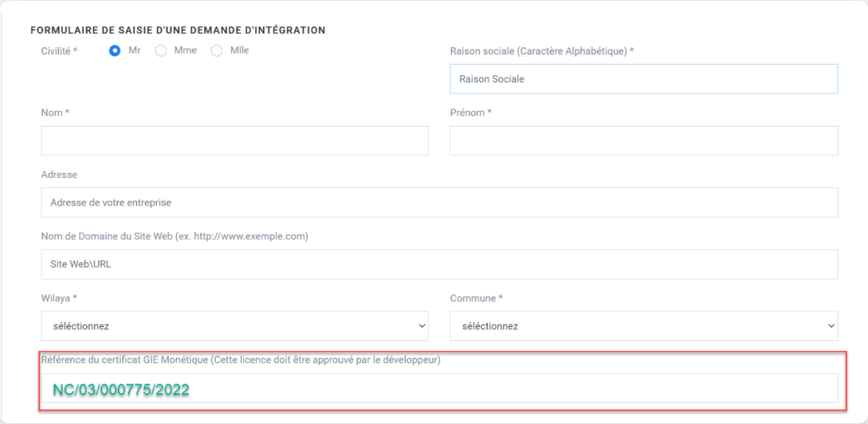868x424 pixels.
Task: Click the Wilaya required field label
Action: [56, 298]
